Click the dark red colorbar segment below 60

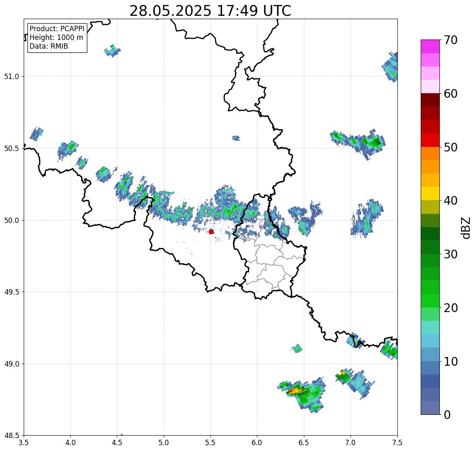pyautogui.click(x=430, y=100)
